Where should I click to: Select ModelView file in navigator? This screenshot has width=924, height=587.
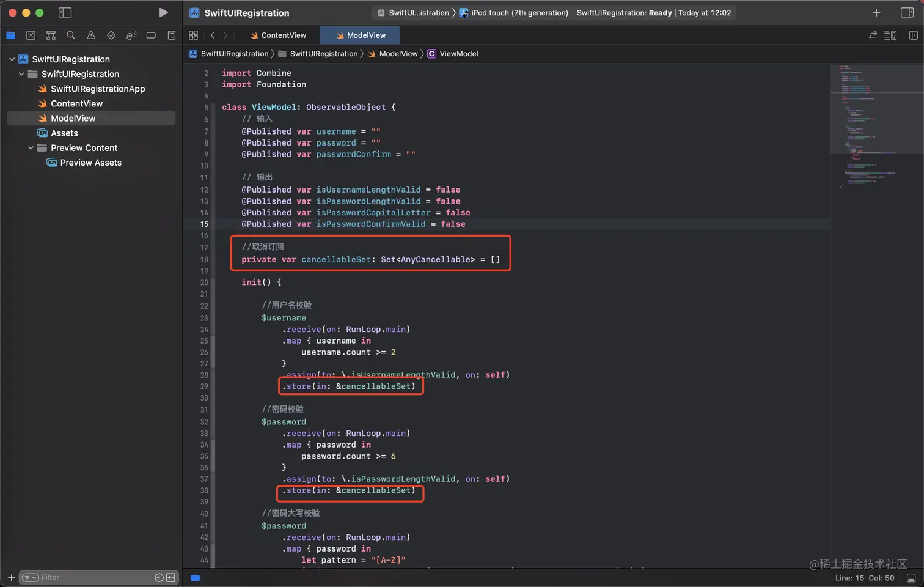click(x=91, y=118)
